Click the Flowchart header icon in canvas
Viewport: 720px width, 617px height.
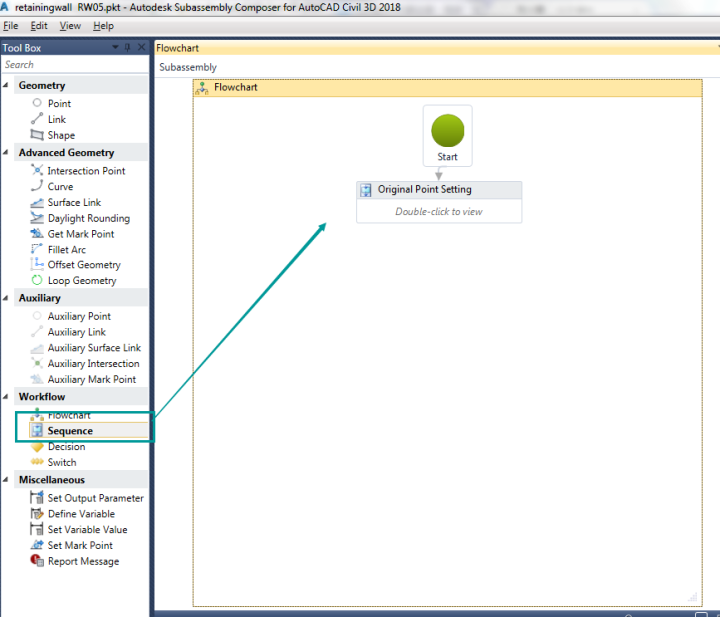pyautogui.click(x=202, y=88)
